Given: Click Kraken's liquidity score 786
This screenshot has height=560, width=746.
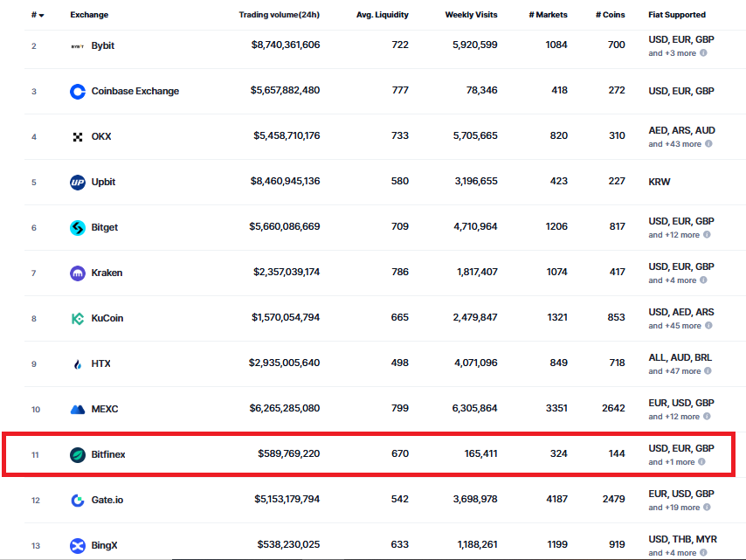Looking at the screenshot, I should [400, 272].
